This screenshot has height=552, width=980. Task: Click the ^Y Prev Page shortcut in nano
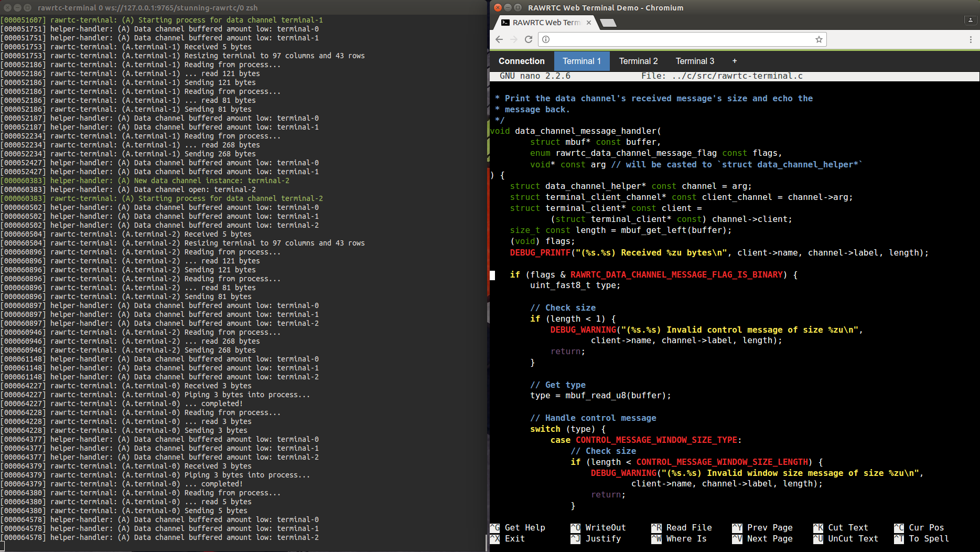762,527
